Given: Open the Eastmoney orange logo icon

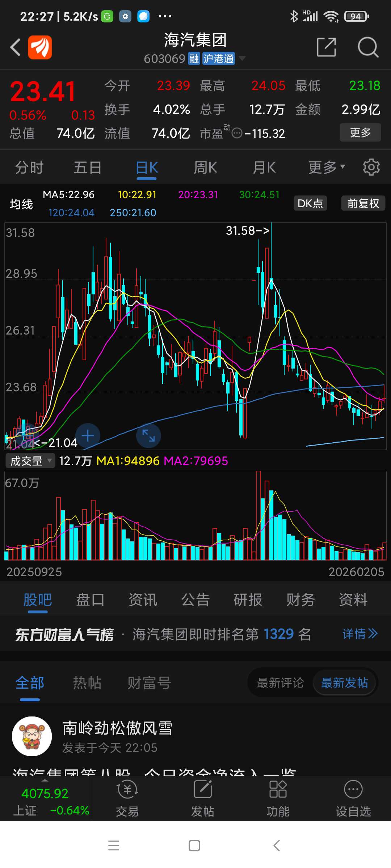Looking at the screenshot, I should [x=40, y=47].
